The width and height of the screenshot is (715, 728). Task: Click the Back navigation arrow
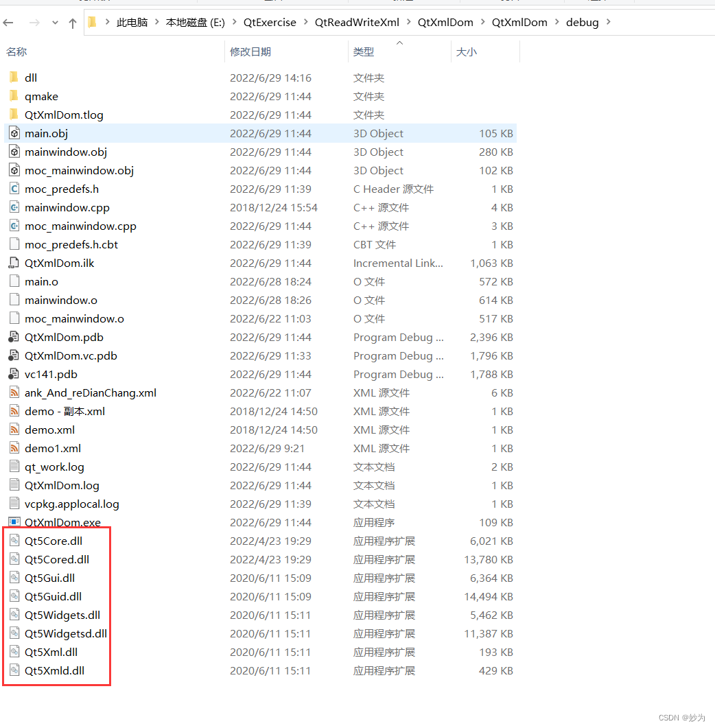pyautogui.click(x=8, y=22)
